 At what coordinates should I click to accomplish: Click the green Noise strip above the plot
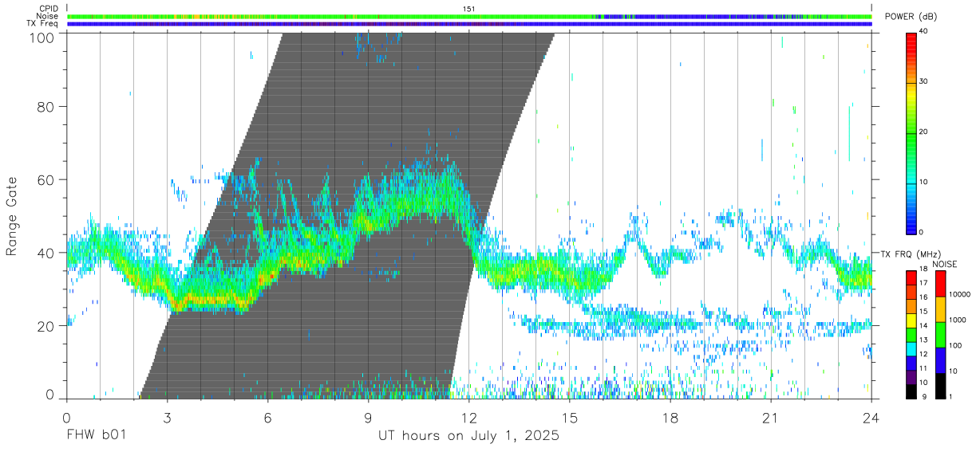(x=469, y=16)
